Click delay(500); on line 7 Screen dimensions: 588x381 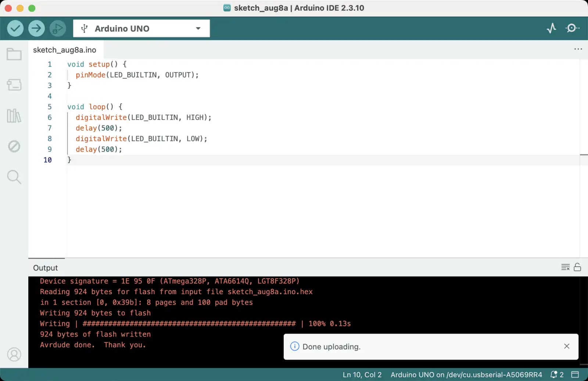(x=98, y=128)
